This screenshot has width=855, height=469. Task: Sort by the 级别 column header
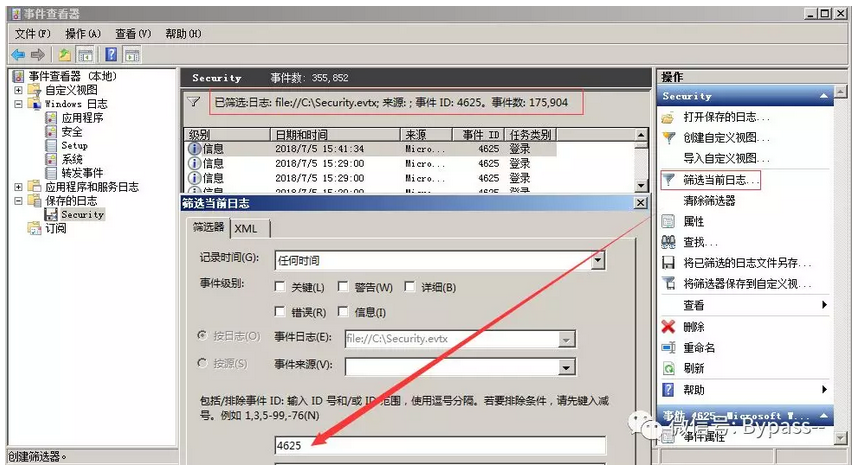[x=227, y=135]
